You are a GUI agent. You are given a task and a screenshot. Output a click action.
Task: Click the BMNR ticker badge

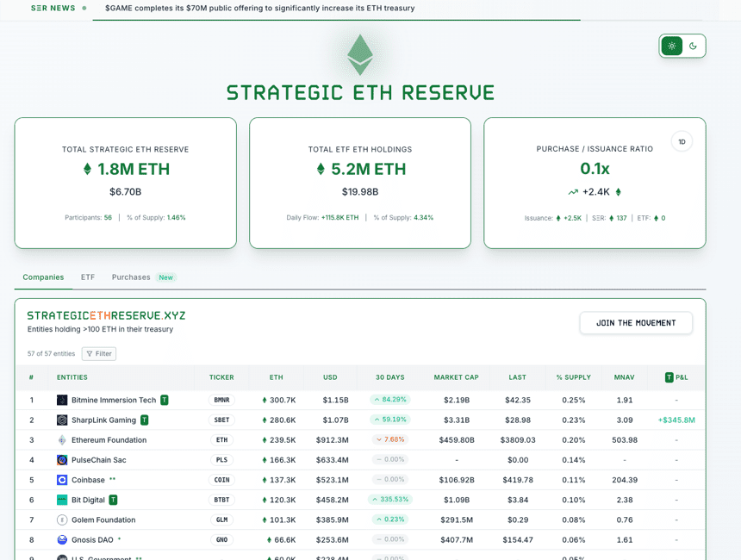pyautogui.click(x=221, y=400)
